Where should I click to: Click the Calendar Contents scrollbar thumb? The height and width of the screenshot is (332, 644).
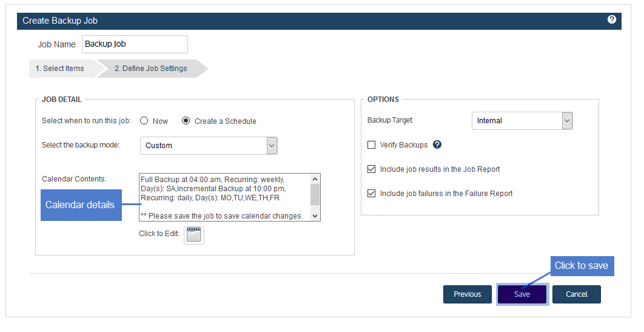(x=315, y=194)
